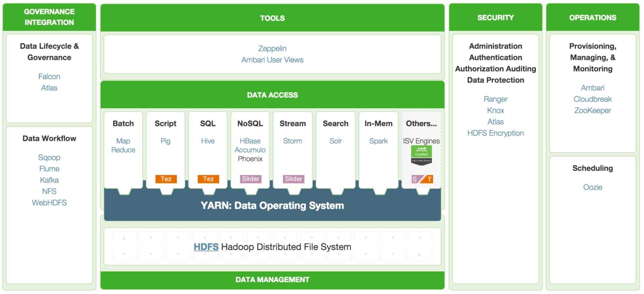Click the Data Workflow heading
This screenshot has height=294, width=644.
pos(49,138)
